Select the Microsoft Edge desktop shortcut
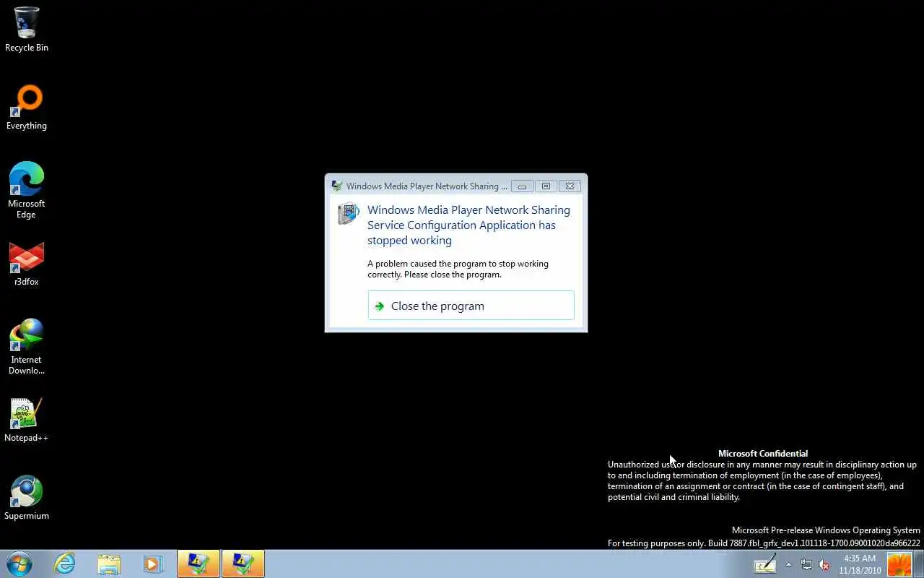The height and width of the screenshot is (578, 924). click(27, 191)
